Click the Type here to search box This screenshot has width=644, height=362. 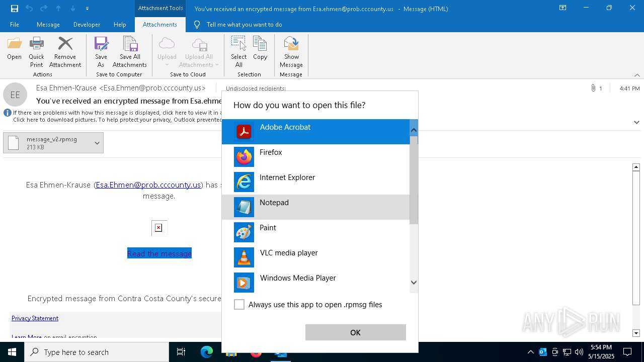97,352
